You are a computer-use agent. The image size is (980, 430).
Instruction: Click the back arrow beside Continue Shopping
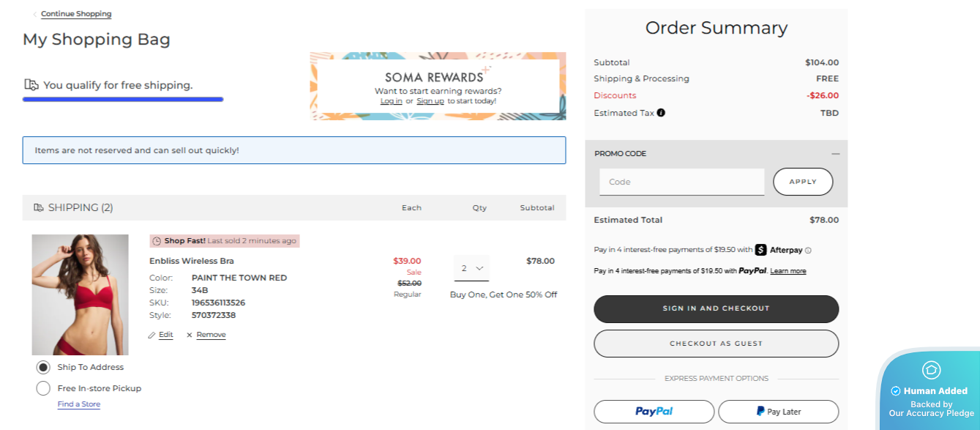pos(34,14)
